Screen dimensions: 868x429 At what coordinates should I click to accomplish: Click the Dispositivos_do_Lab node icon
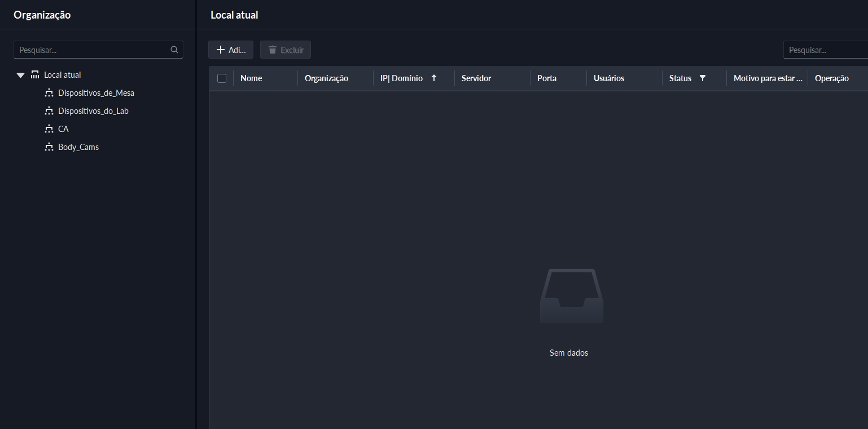(x=49, y=111)
